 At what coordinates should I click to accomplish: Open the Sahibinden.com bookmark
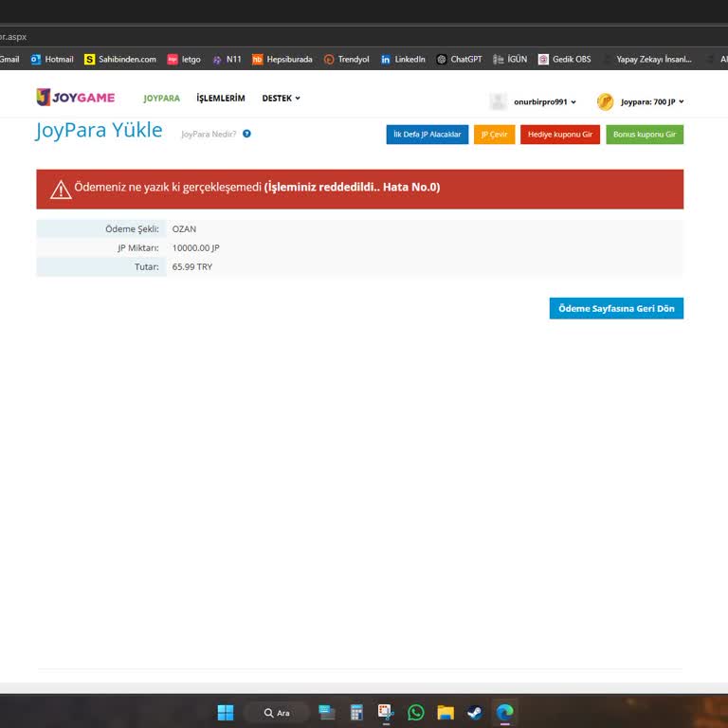click(x=120, y=60)
